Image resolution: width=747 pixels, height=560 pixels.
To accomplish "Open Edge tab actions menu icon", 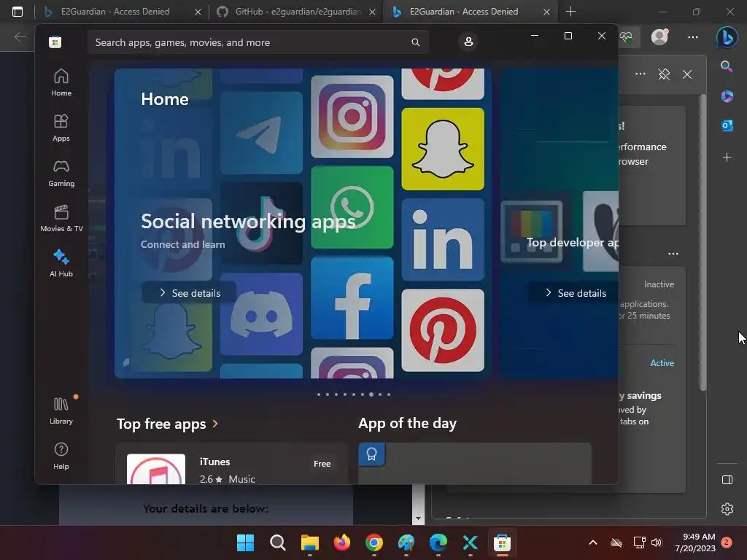I will [x=18, y=12].
